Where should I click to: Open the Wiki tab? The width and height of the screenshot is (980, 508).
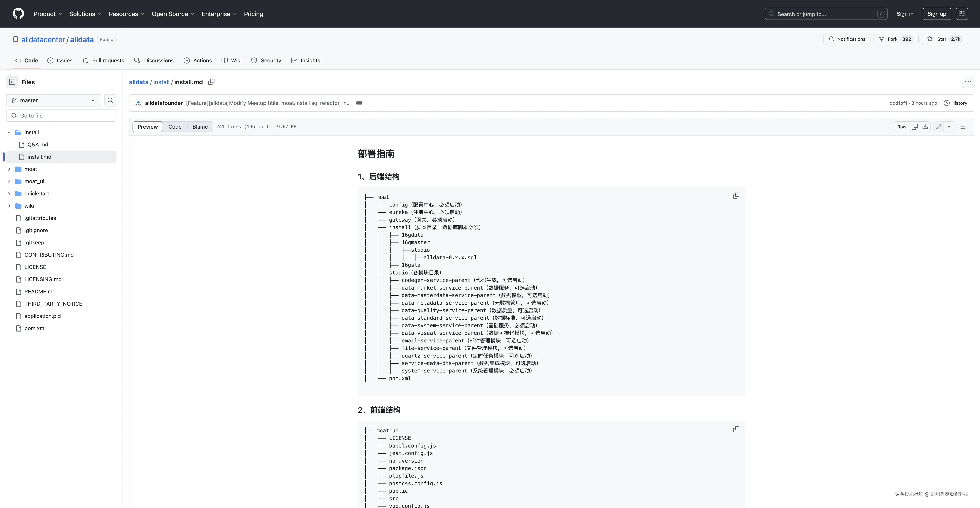[x=232, y=60]
